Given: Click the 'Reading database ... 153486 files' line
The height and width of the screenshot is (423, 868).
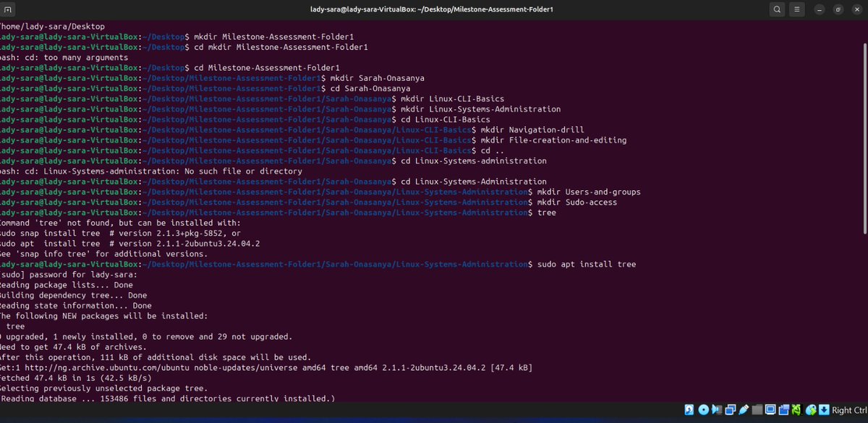Looking at the screenshot, I should [168, 398].
